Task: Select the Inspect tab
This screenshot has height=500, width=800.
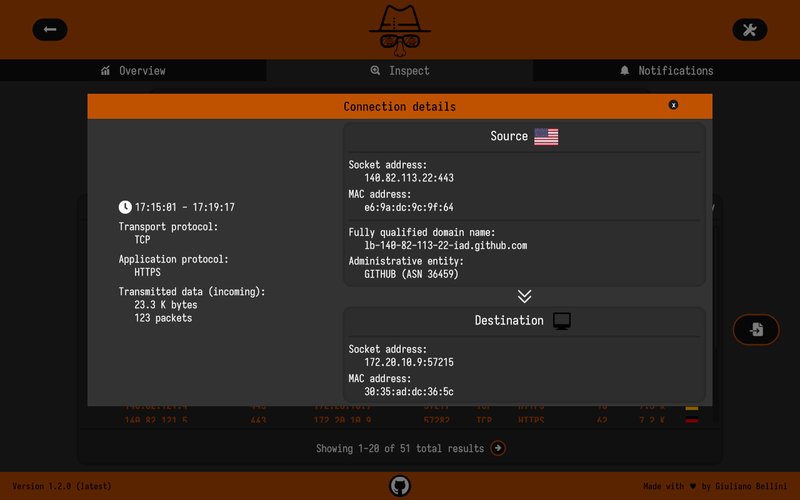Action: (400, 71)
